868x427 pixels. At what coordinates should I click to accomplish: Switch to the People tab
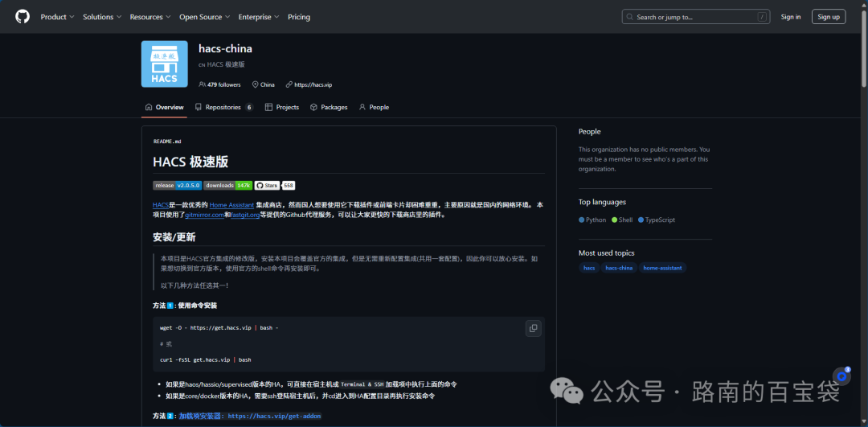374,108
